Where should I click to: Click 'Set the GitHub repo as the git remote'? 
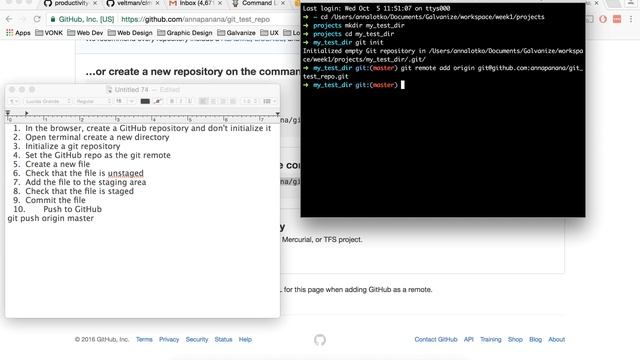coord(98,155)
